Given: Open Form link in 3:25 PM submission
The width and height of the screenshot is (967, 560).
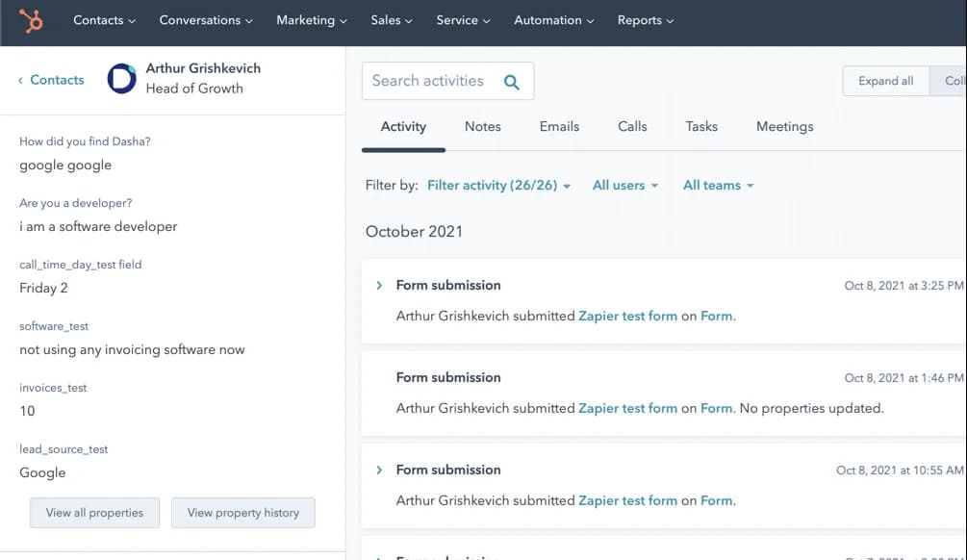Looking at the screenshot, I should pos(717,316).
